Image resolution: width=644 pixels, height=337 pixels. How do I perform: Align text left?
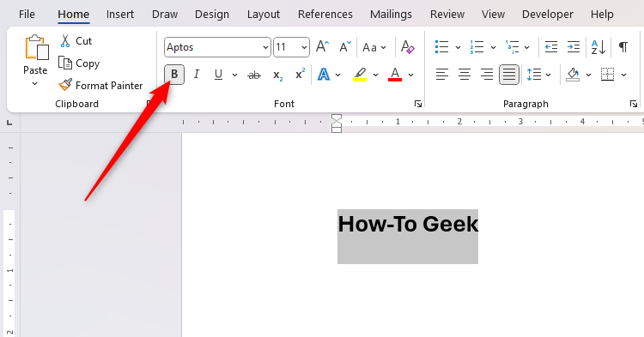click(x=442, y=75)
